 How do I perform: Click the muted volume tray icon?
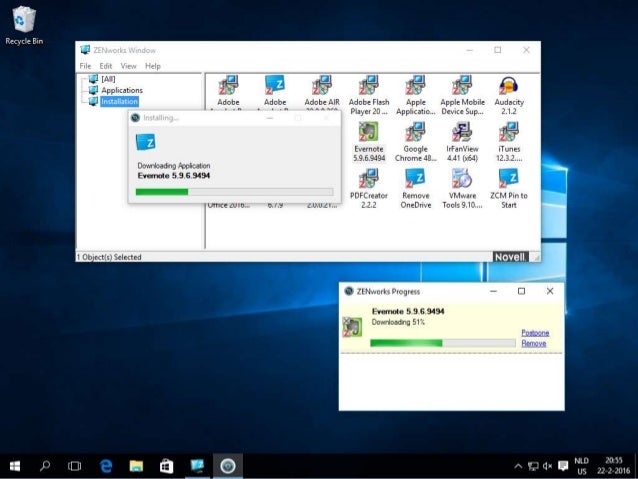[x=548, y=466]
